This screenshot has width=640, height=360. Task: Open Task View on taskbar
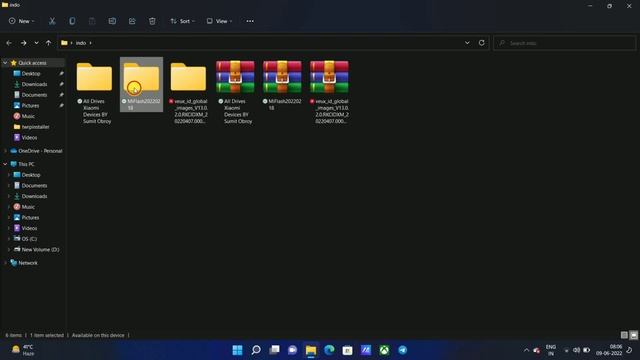click(x=274, y=350)
